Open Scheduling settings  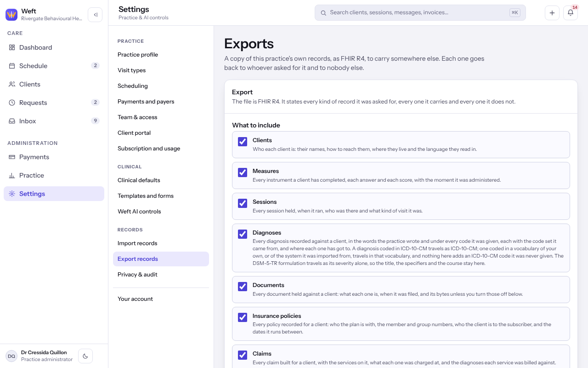coord(161,86)
